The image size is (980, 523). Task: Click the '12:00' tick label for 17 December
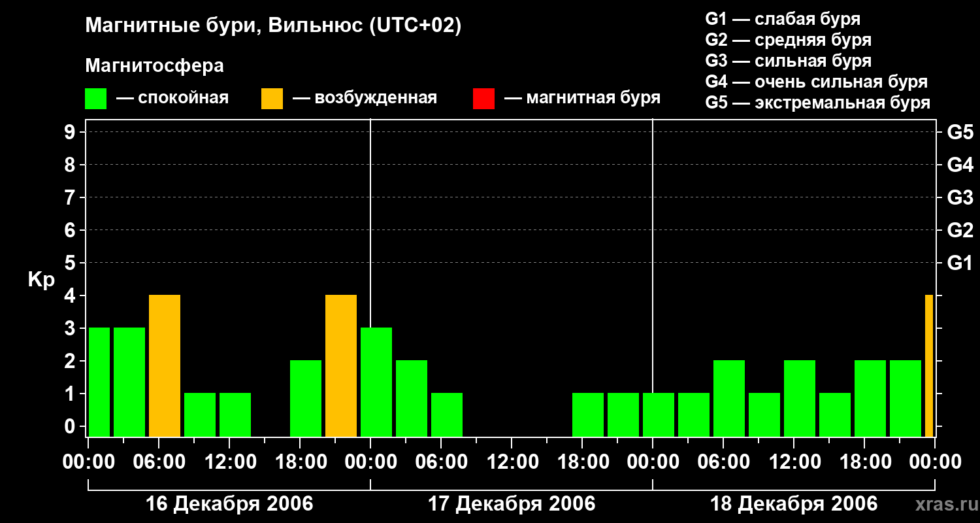[x=512, y=462]
